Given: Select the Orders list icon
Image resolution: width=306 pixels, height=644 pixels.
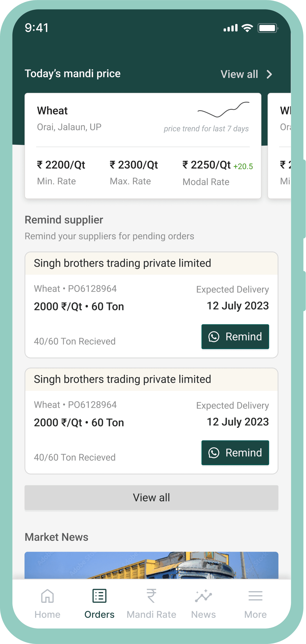Looking at the screenshot, I should (x=99, y=596).
